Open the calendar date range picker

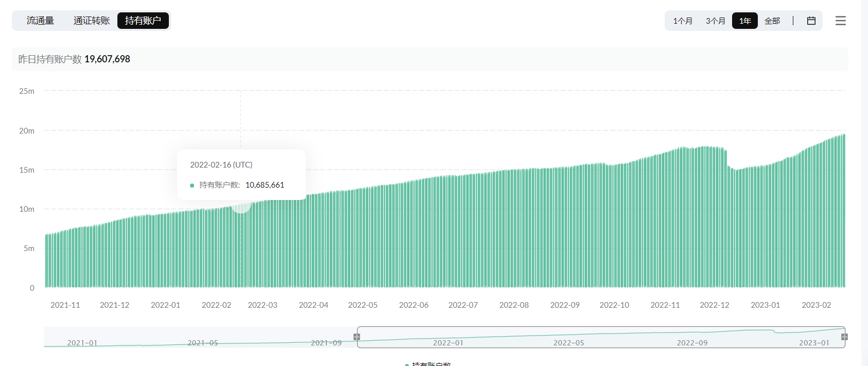point(811,21)
